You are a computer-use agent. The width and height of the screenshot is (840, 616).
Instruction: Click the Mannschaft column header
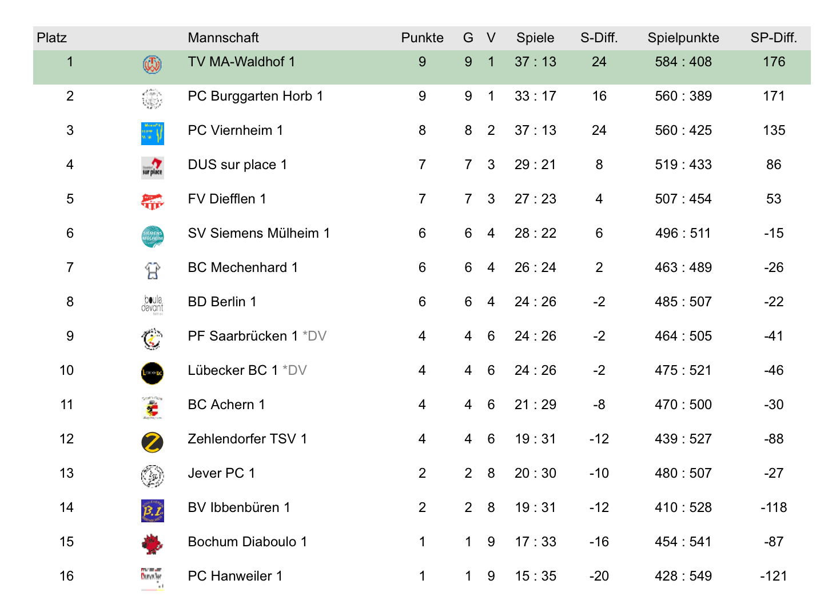tap(223, 38)
